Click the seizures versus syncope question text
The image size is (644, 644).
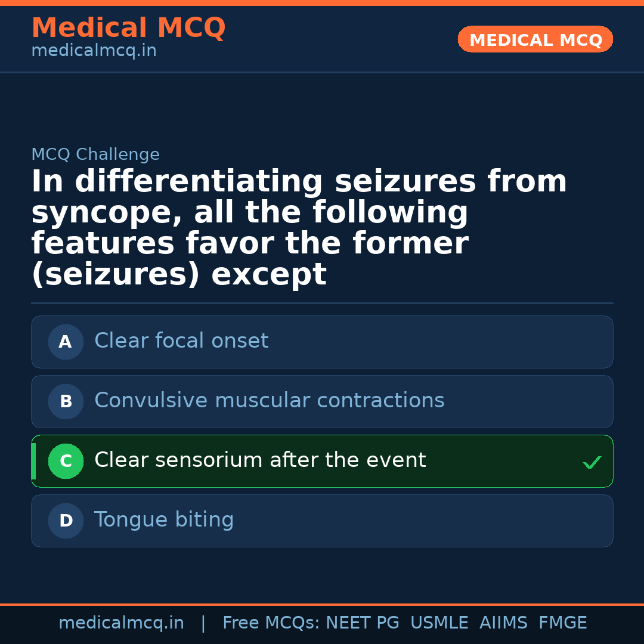tap(298, 228)
